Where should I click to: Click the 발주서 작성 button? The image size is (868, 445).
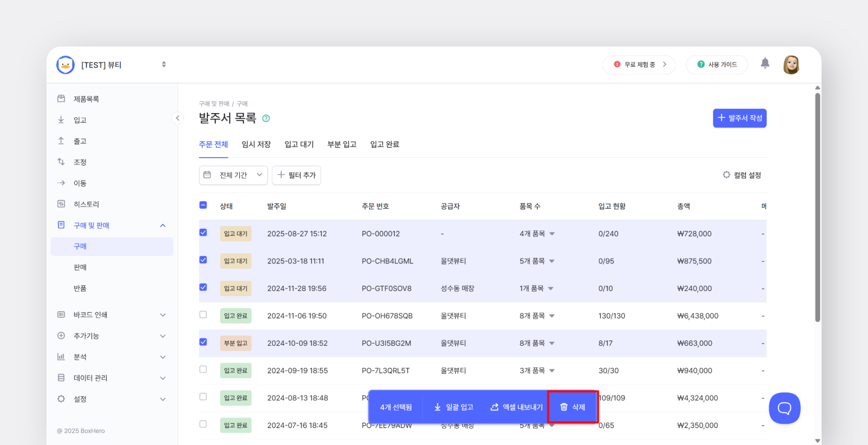pyautogui.click(x=740, y=118)
